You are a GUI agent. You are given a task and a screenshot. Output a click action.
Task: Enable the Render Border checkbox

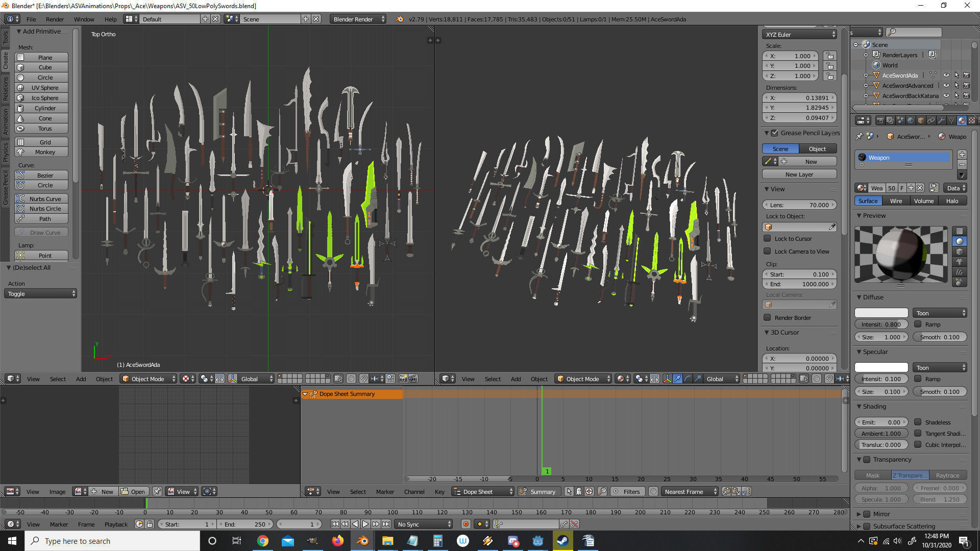pyautogui.click(x=767, y=318)
